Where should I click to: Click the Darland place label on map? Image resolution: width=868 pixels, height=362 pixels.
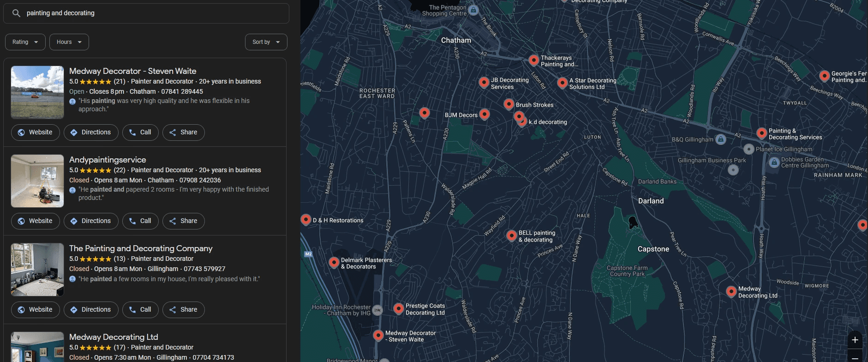coord(651,201)
